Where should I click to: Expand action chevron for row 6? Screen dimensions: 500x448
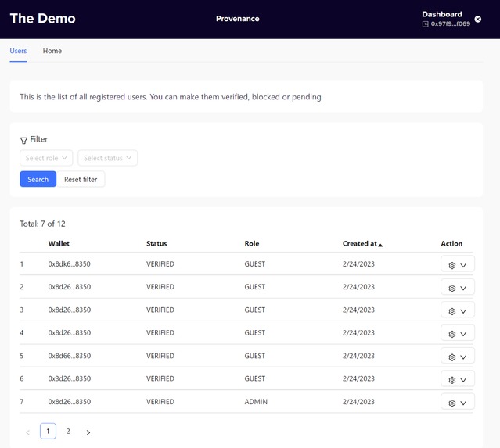coord(463,380)
